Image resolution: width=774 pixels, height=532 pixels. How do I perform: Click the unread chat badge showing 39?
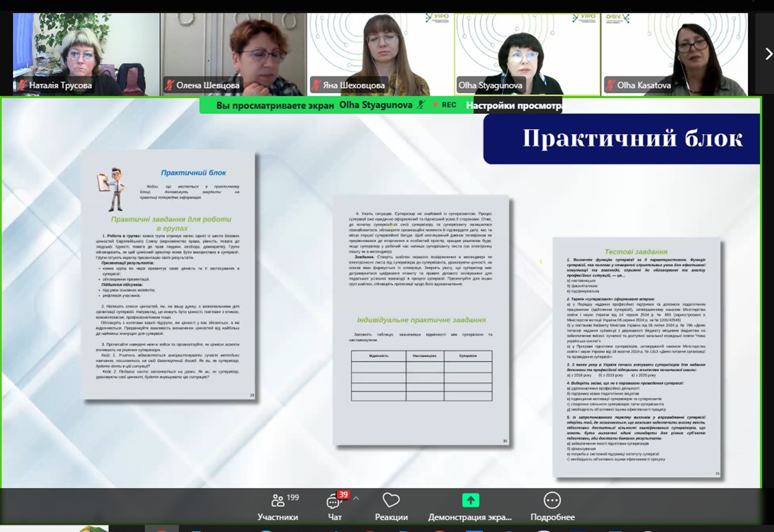(x=343, y=495)
